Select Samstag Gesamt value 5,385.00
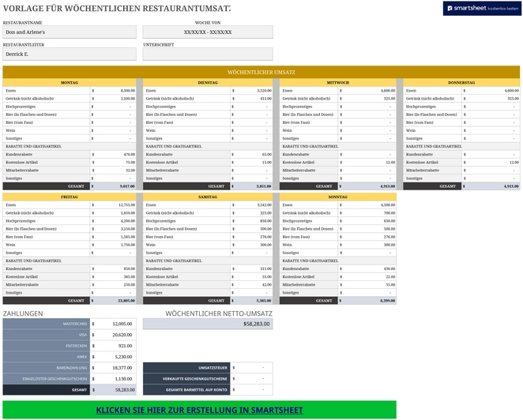 (x=251, y=301)
